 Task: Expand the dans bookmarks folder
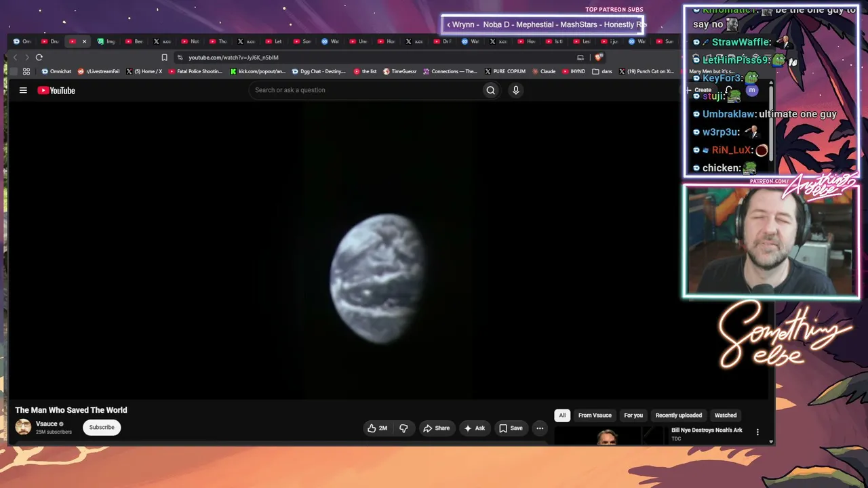click(602, 71)
